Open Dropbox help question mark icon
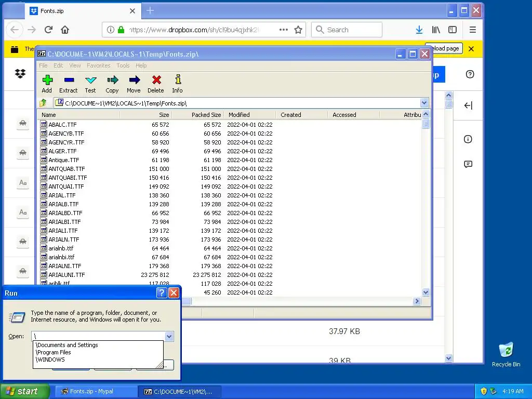Image resolution: width=532 pixels, height=399 pixels. (470, 74)
